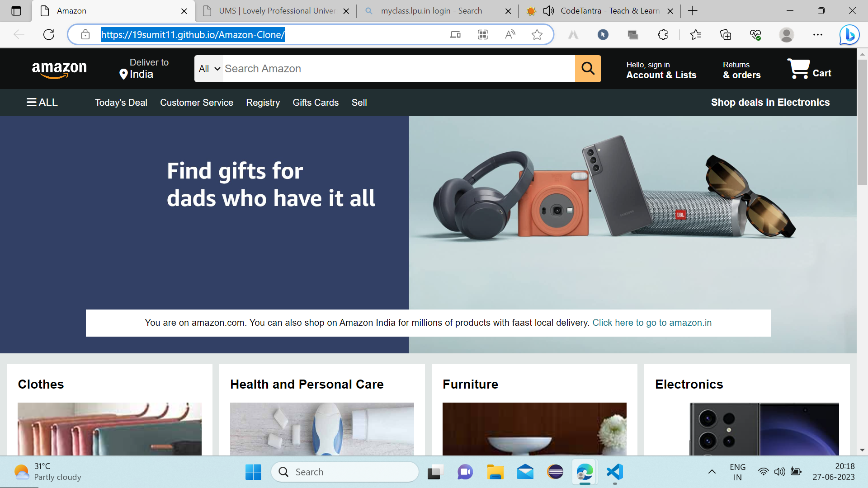
Task: Open browser Settings and more menu
Action: click(x=818, y=35)
